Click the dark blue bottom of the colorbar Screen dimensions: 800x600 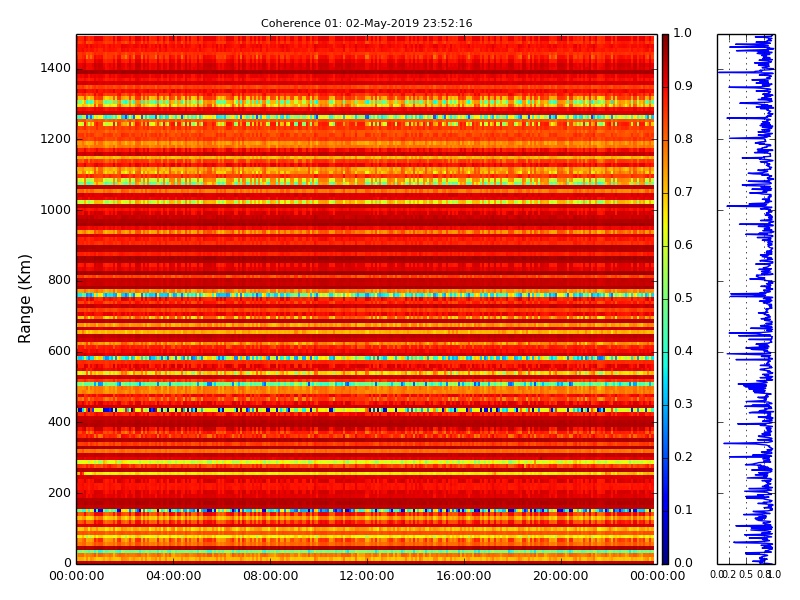[x=665, y=554]
